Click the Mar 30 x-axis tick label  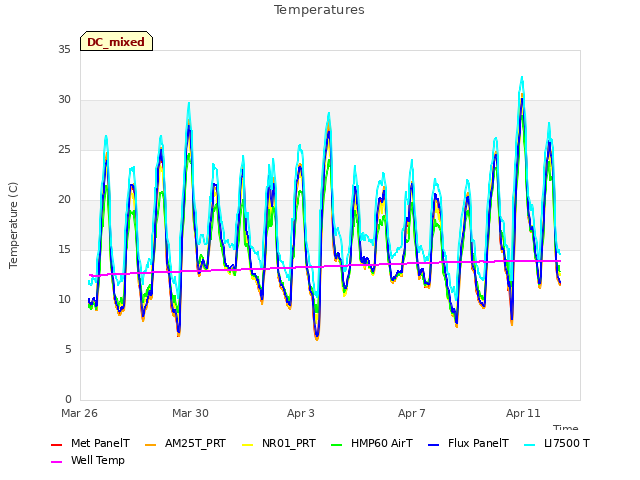pos(190,413)
